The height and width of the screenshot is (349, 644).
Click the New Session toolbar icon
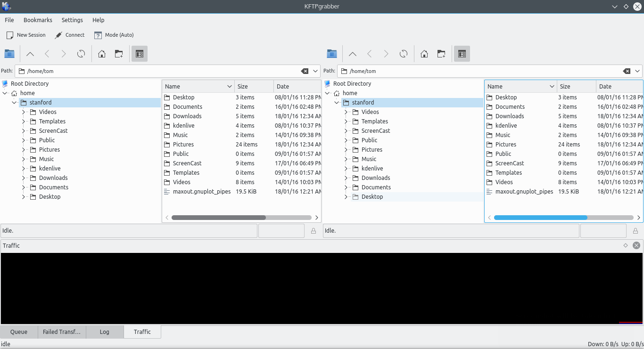[x=10, y=35]
